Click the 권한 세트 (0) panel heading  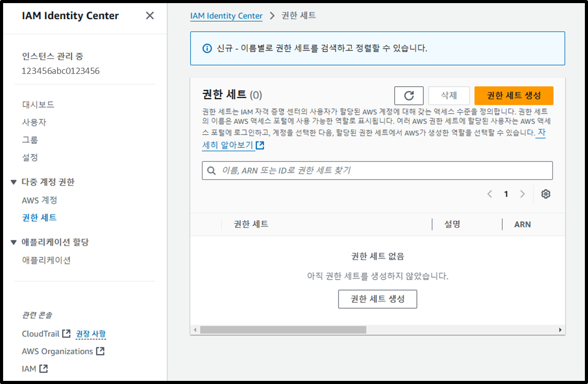[x=232, y=95]
